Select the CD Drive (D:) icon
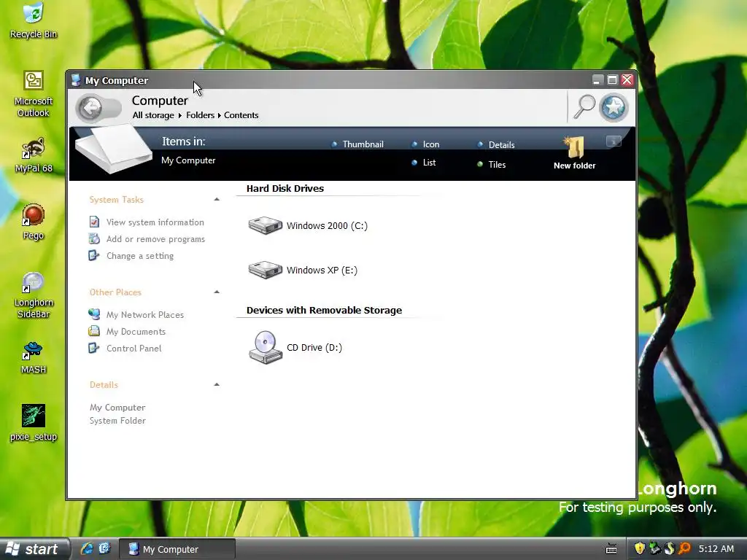 (266, 347)
